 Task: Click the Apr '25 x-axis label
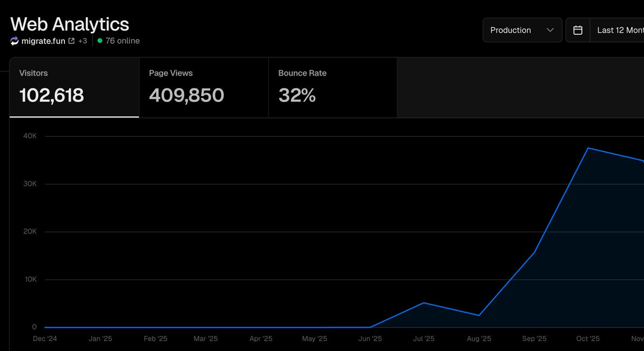tap(261, 339)
